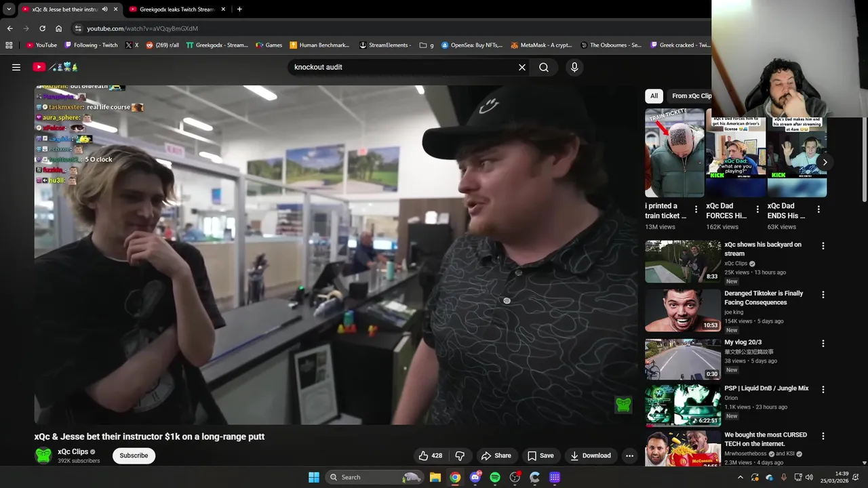Screen dimensions: 868x488
Task: Open the xQc Clips channel name link
Action: click(x=73, y=451)
